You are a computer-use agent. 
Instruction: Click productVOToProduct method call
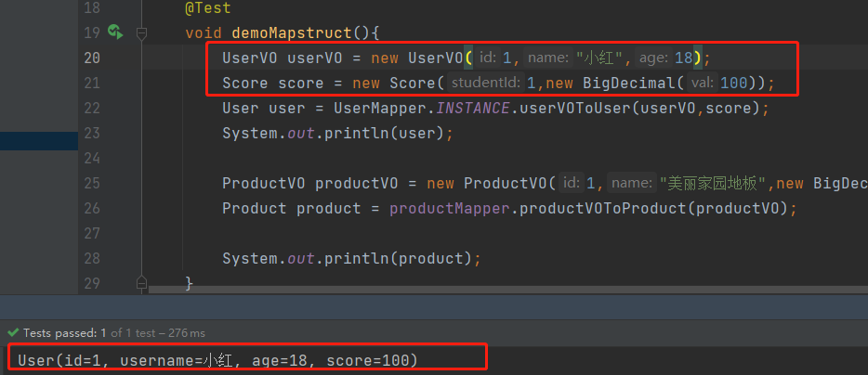point(602,209)
